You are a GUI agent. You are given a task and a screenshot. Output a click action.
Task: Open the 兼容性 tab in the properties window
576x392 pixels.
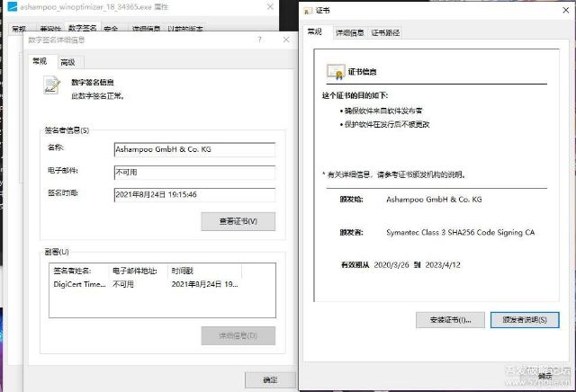(50, 29)
